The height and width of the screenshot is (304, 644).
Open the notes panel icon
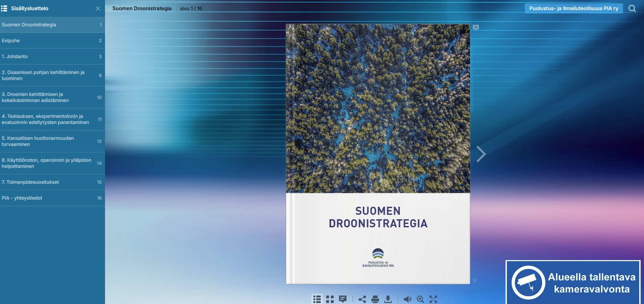(343, 299)
